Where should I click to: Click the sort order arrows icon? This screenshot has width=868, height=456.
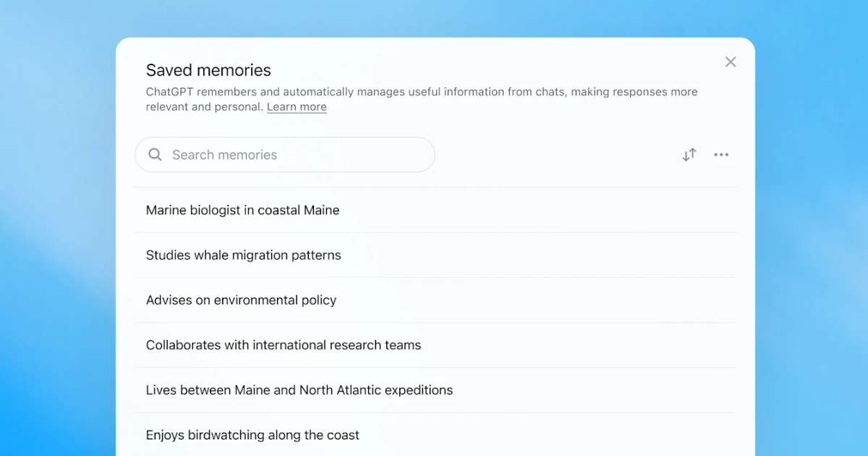[689, 155]
